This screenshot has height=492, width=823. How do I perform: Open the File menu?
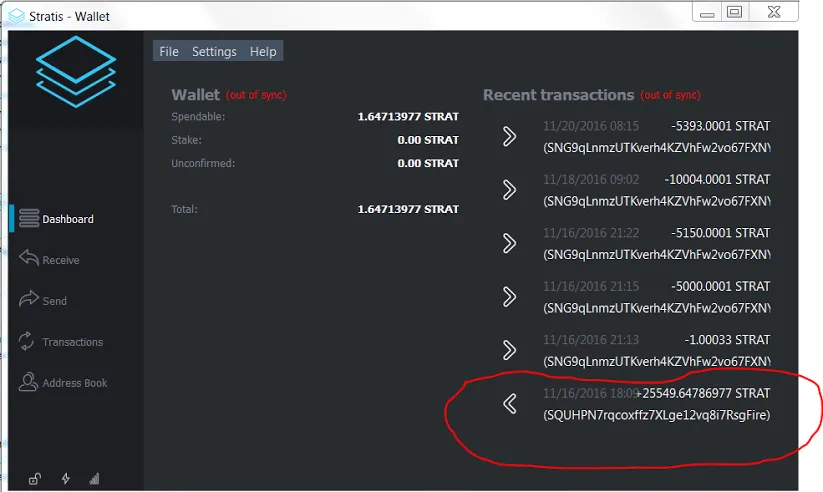pos(169,51)
